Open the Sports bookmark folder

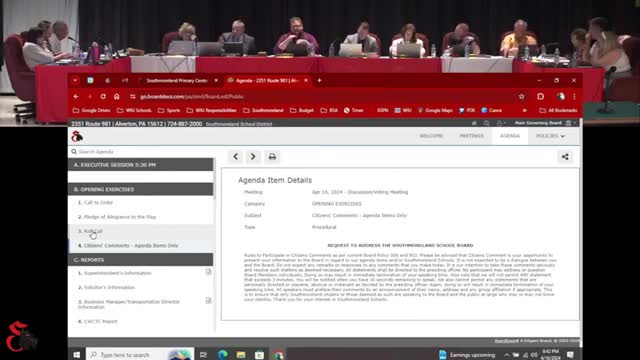[x=169, y=110]
